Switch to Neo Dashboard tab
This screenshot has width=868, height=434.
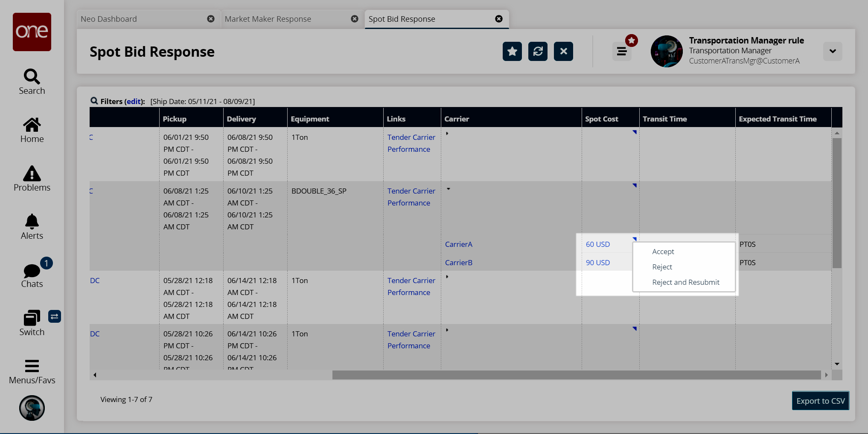[x=109, y=19]
